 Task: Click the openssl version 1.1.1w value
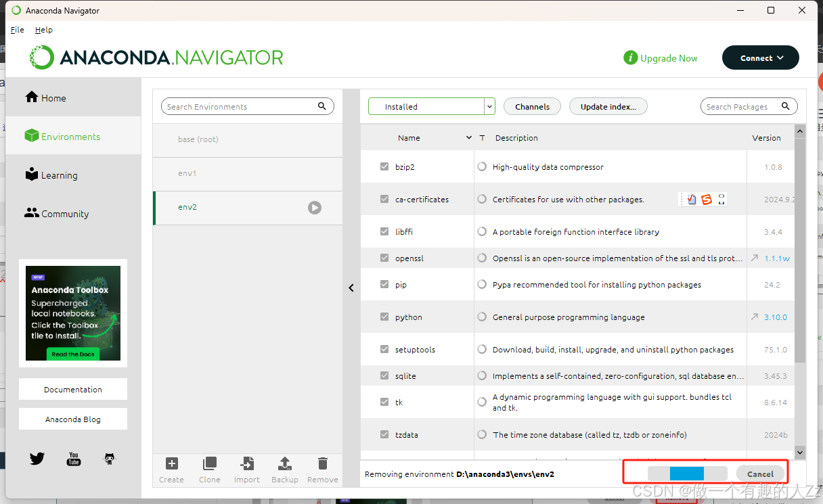coord(777,258)
